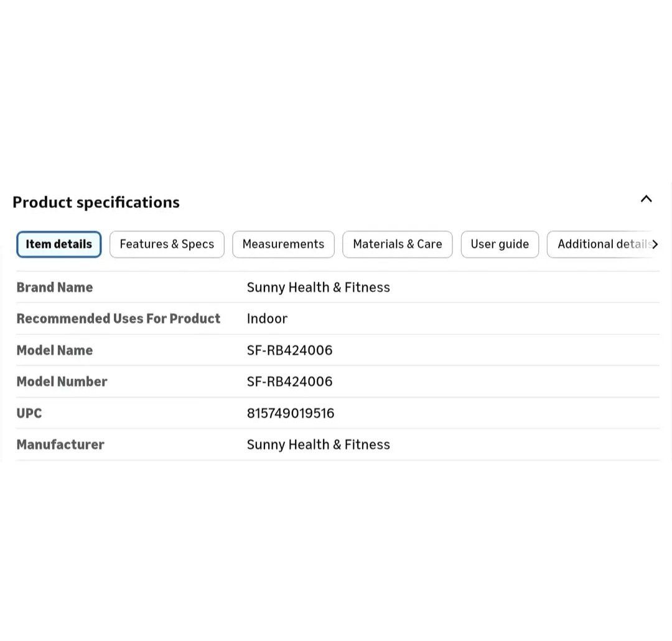Collapse the Product specifications section chevron

click(x=646, y=199)
